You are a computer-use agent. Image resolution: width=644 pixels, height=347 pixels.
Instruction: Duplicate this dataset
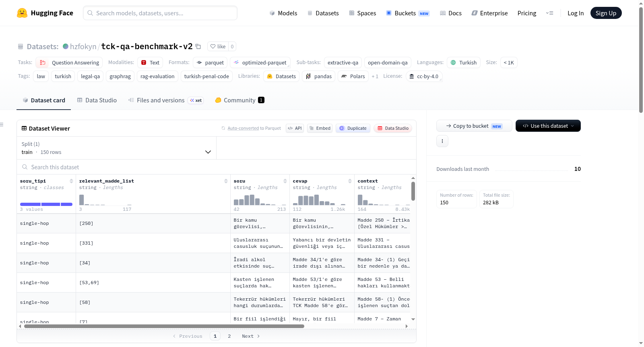click(x=353, y=128)
